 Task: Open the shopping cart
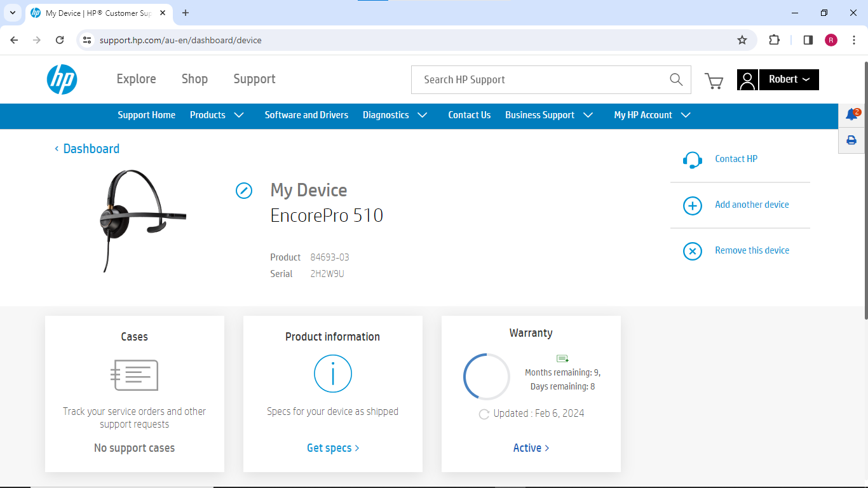(x=714, y=81)
